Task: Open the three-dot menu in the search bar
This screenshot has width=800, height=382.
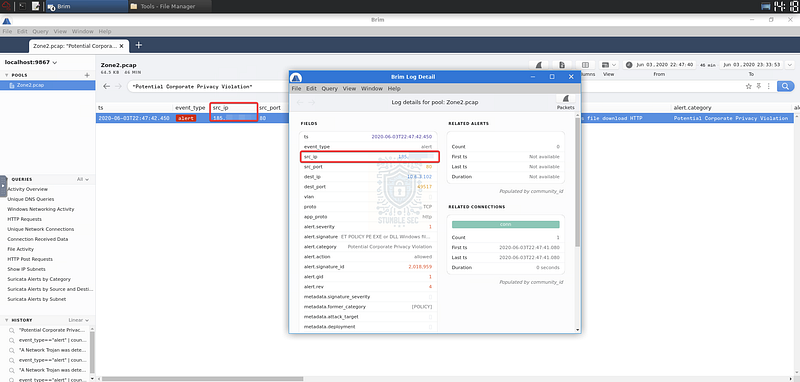Action: tap(768, 86)
